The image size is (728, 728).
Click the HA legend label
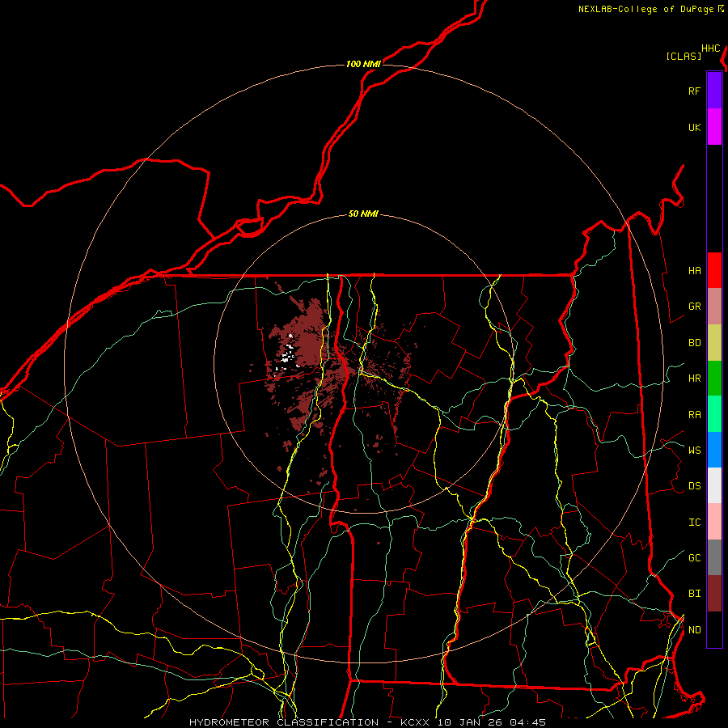694,271
